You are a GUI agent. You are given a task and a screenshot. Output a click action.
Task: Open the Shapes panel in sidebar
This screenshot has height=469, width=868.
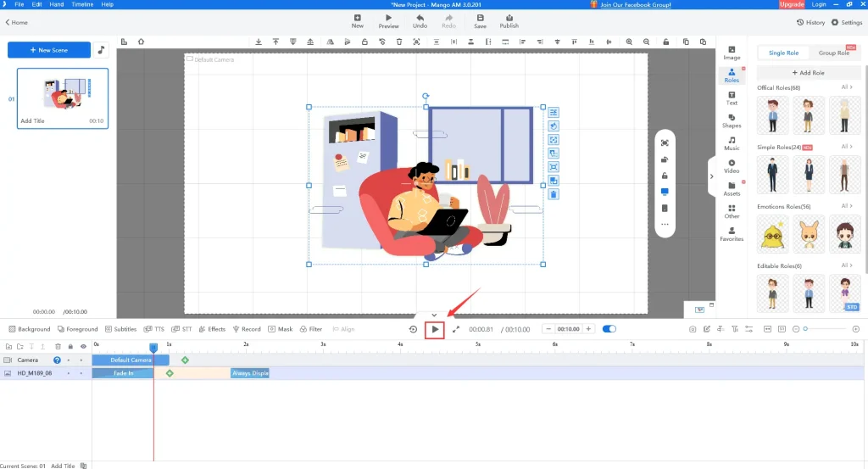coord(732,120)
